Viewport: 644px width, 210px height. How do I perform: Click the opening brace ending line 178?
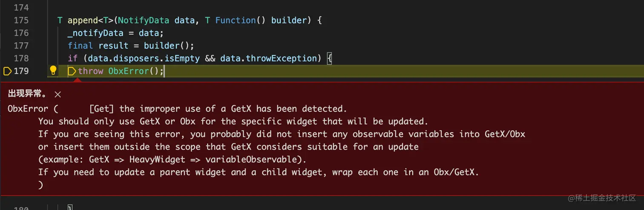tap(329, 58)
